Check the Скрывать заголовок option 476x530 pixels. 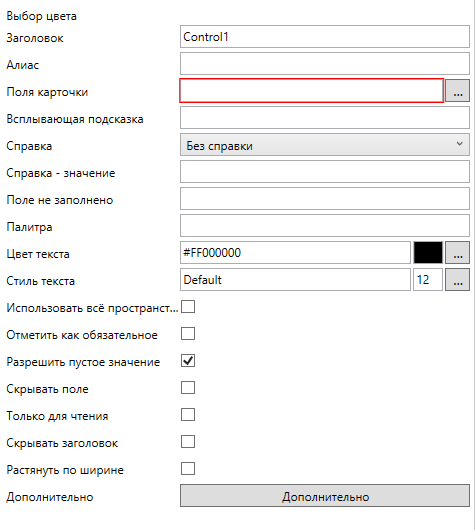pos(188,442)
